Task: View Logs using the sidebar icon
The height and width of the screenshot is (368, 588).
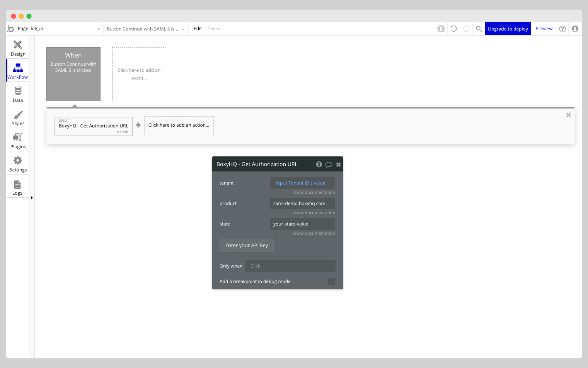Action: coord(17,185)
